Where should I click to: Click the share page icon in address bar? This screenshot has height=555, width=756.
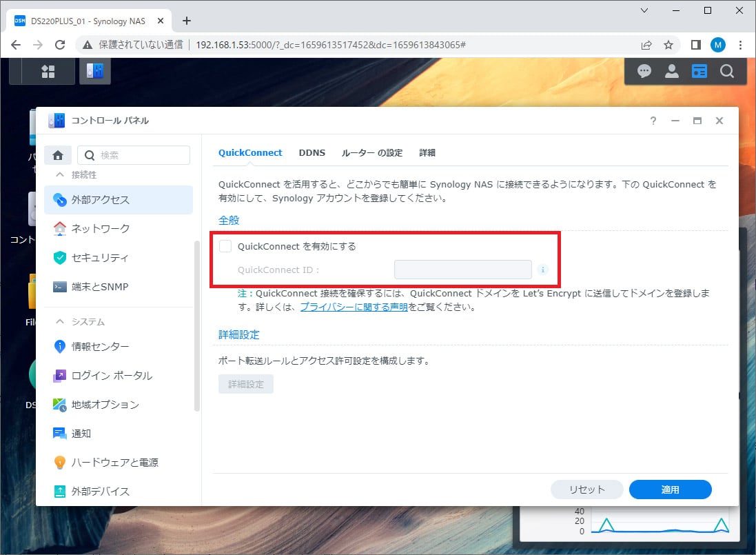[646, 45]
